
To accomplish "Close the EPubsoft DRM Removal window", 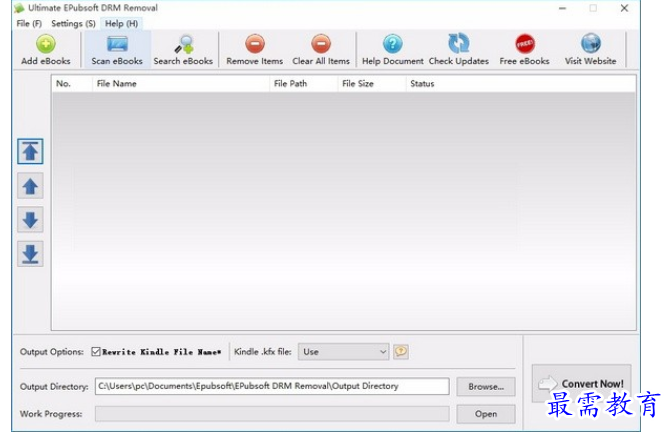I will 624,8.
